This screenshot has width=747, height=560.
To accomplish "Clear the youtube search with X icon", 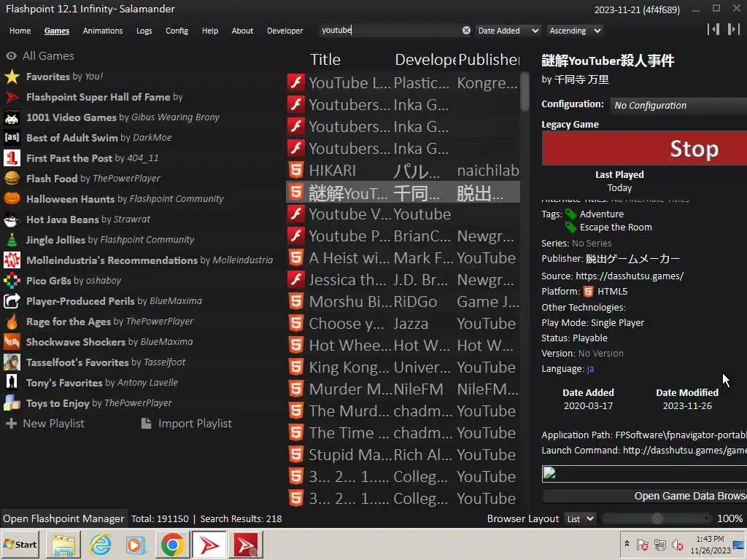I will pyautogui.click(x=466, y=31).
